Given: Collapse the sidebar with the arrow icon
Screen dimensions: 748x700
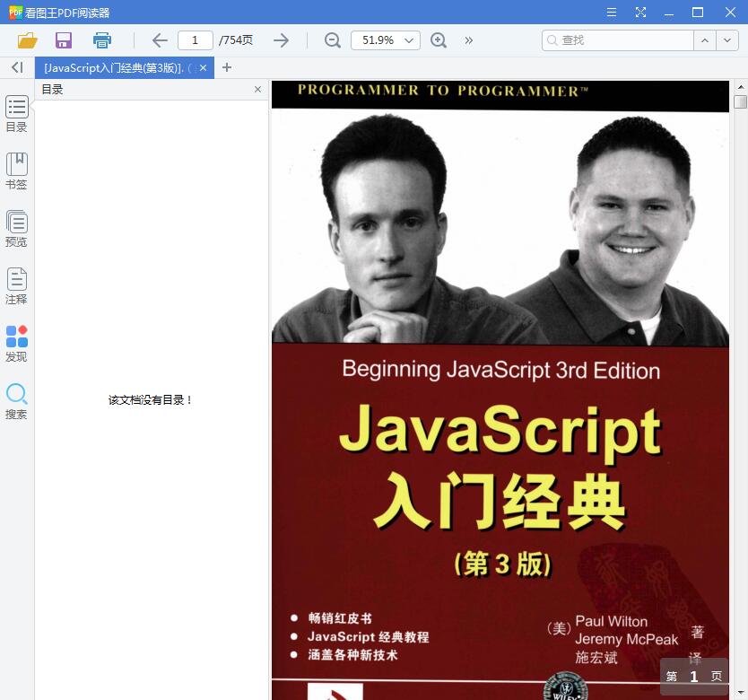Looking at the screenshot, I should click(x=17, y=68).
